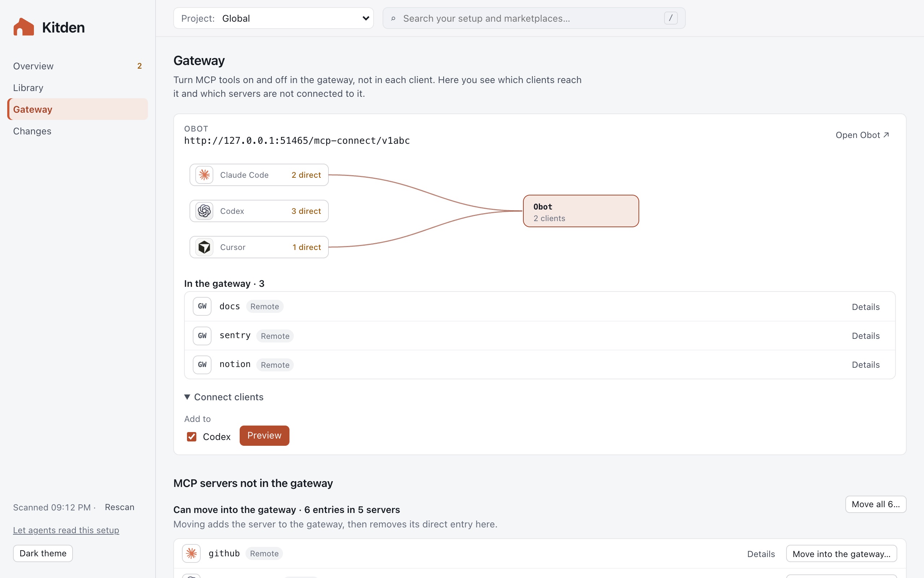Viewport: 924px width, 578px height.
Task: Click the Kitden house logo icon
Action: tap(24, 27)
